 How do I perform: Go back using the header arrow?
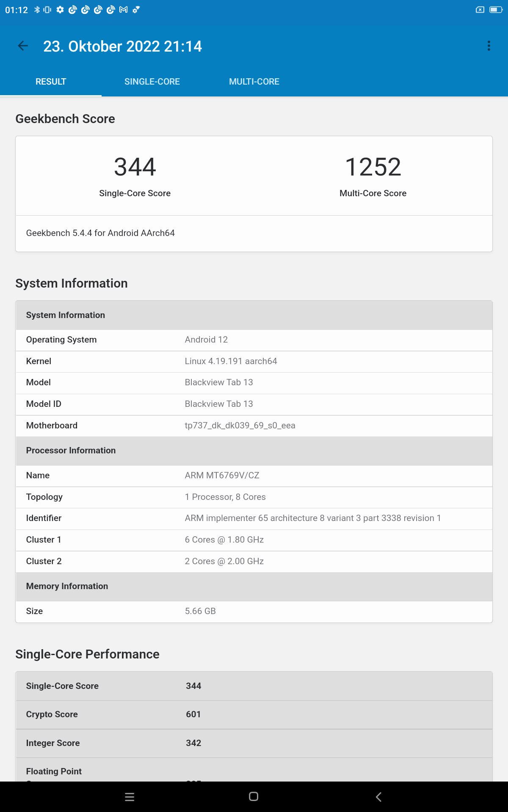point(23,46)
